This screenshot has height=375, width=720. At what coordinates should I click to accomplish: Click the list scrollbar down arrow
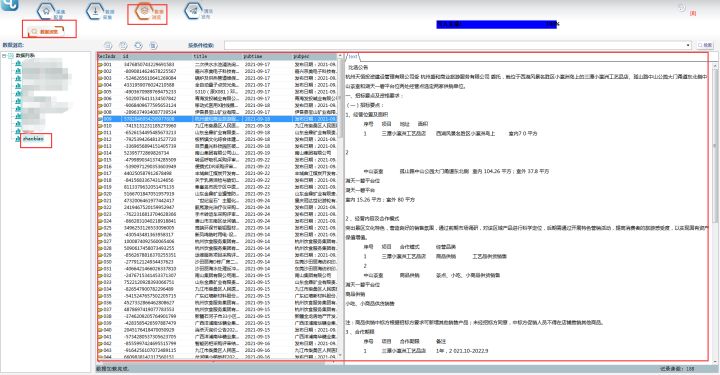[340, 355]
